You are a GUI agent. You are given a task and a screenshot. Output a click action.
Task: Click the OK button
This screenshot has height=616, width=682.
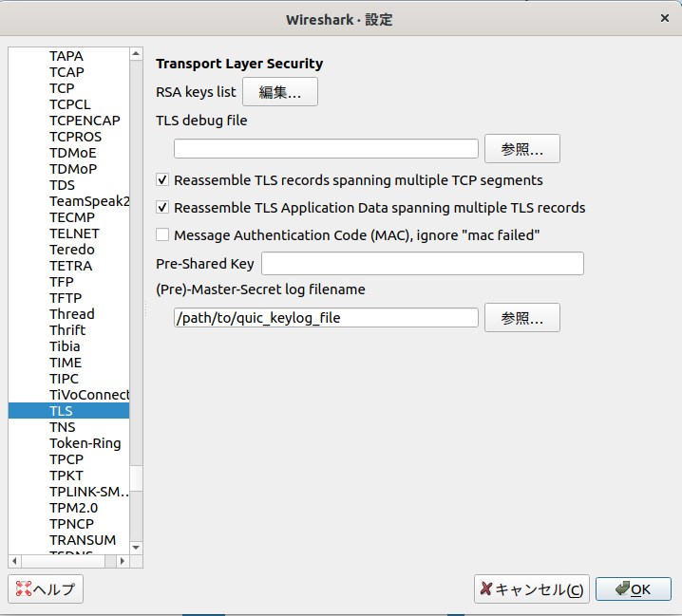click(633, 589)
